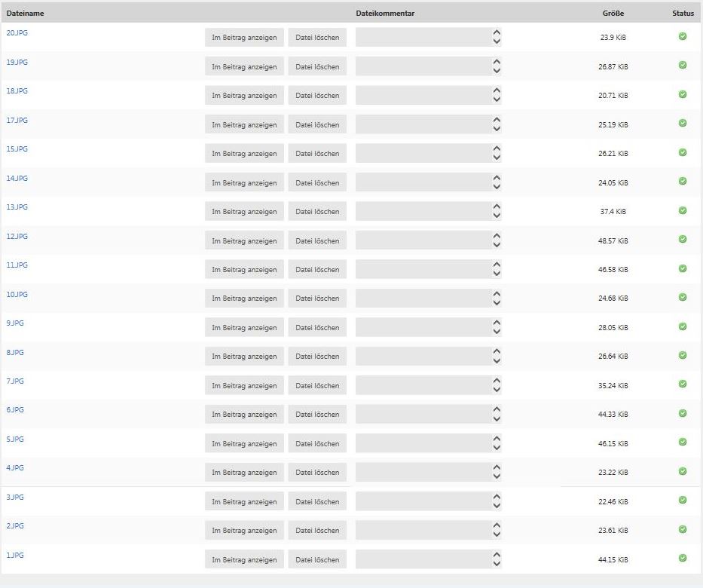Click the file comment field for 8.JPG
The height and width of the screenshot is (588, 703).
(x=422, y=357)
